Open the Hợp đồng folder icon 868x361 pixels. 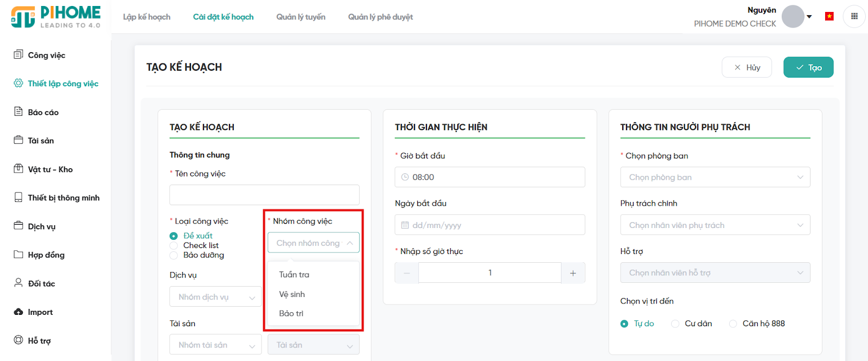click(x=18, y=255)
